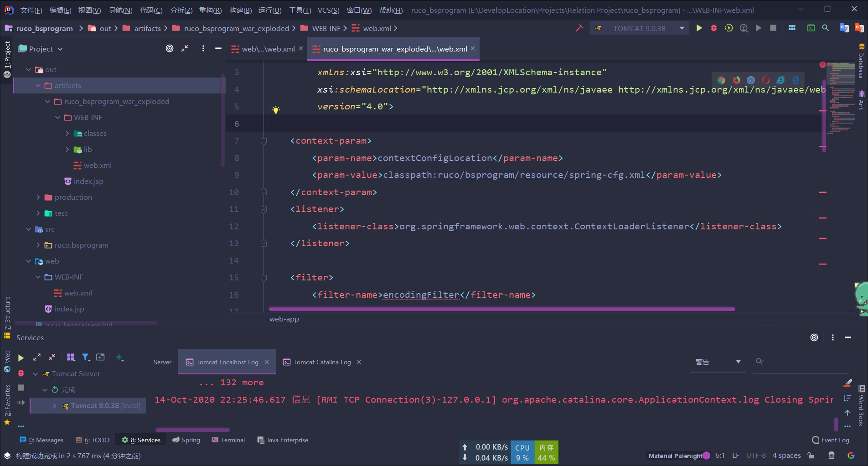
Task: Collapse the out folder in project tree
Action: [x=29, y=69]
